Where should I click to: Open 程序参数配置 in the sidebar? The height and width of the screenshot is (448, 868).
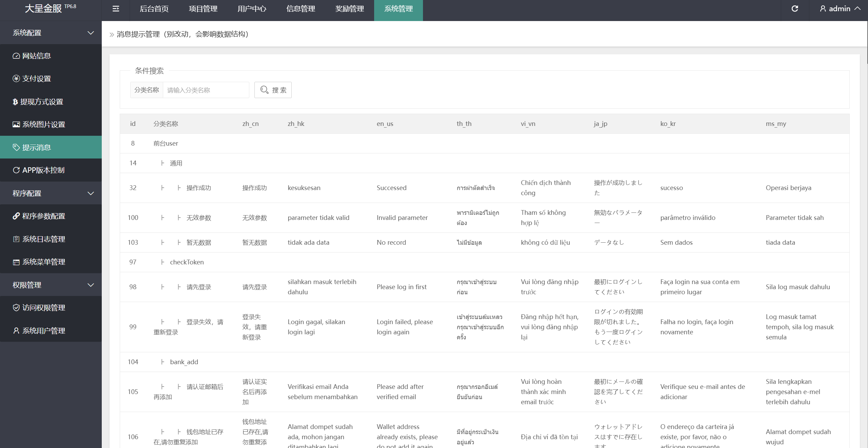pyautogui.click(x=43, y=216)
